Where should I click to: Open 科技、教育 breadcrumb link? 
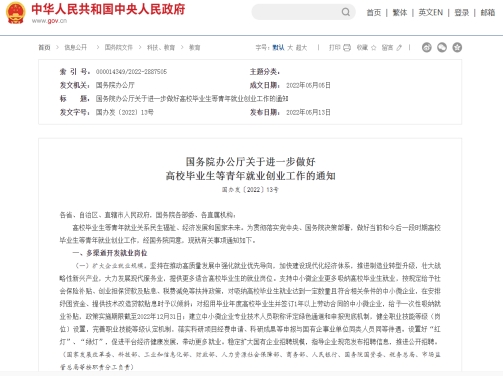click(161, 48)
